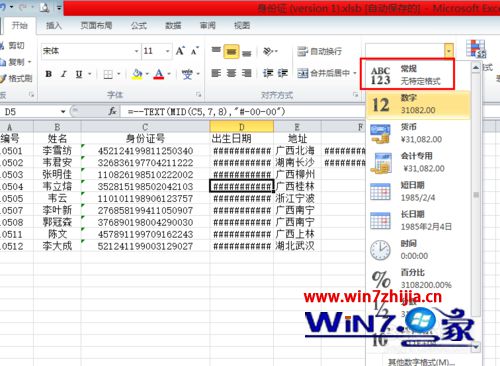Image resolution: width=500 pixels, height=366 pixels.
Task: Toggle italic formatting button
Action: (63, 74)
